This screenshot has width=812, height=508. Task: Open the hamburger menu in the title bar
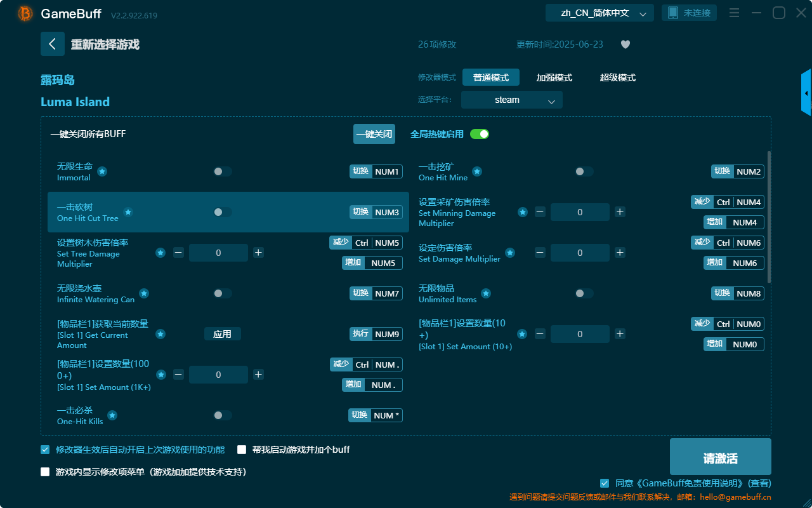(734, 13)
